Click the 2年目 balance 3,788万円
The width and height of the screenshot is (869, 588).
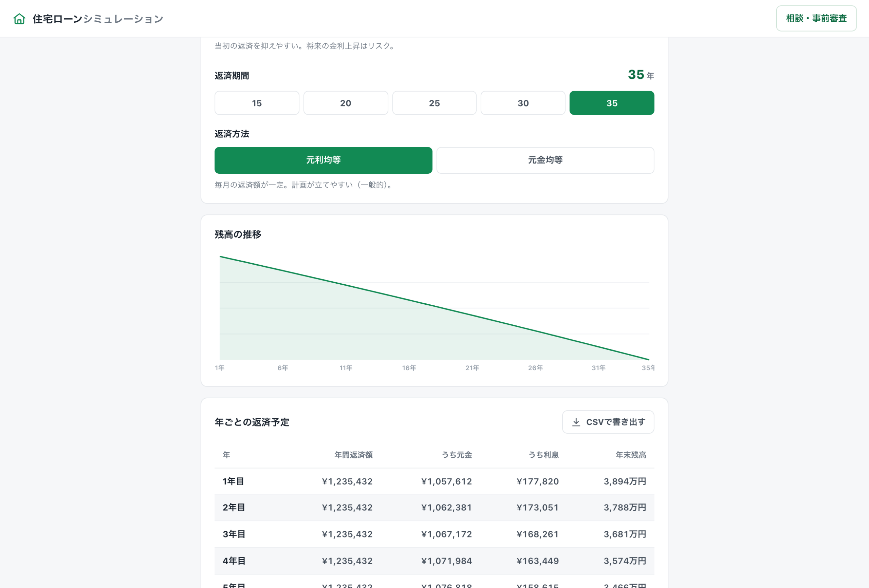coord(625,508)
